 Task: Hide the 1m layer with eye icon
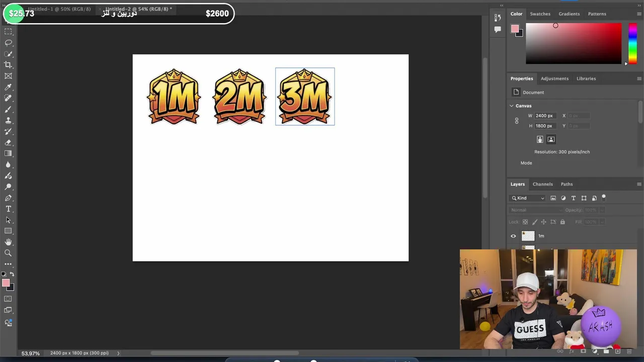tap(513, 236)
